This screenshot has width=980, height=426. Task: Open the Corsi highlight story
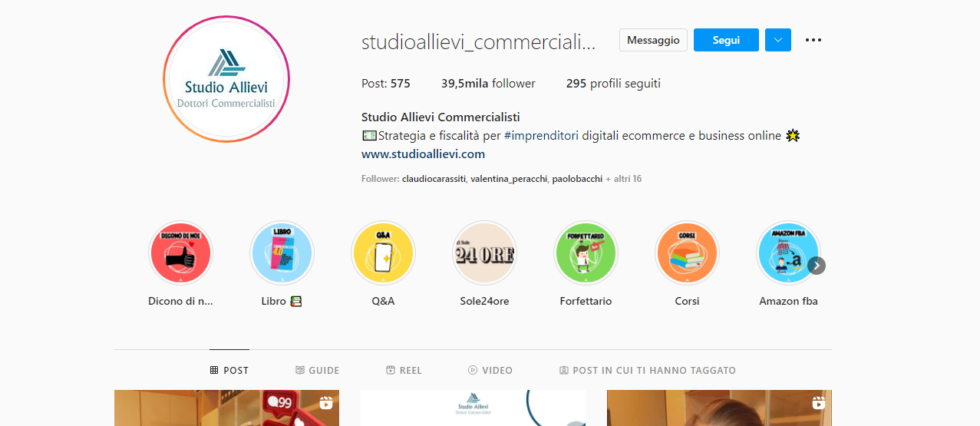tap(687, 253)
